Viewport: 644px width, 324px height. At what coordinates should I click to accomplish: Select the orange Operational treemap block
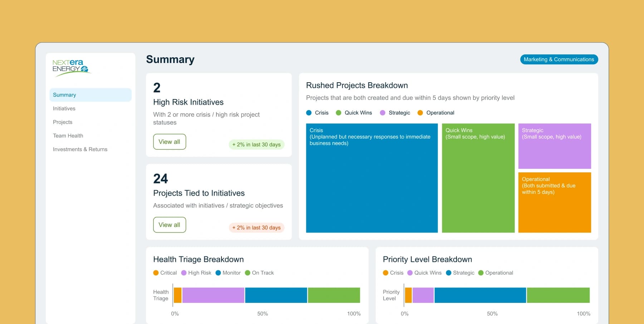point(555,202)
